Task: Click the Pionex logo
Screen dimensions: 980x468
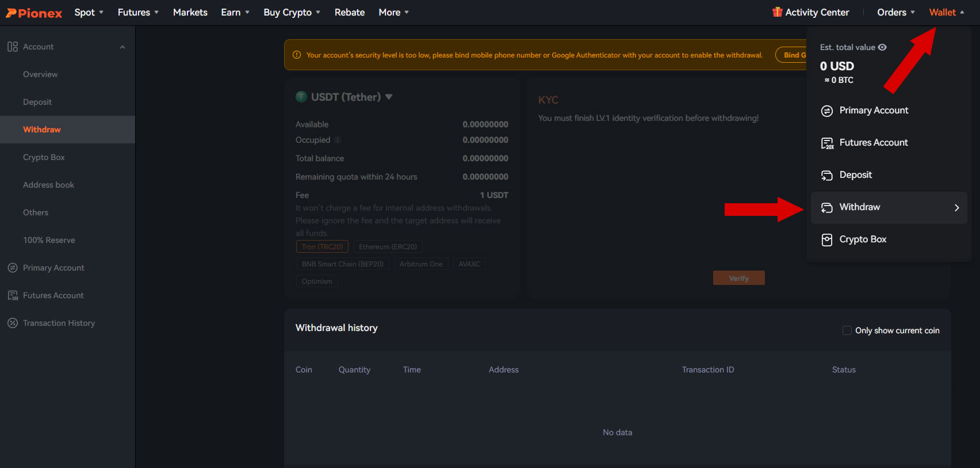Action: [34, 13]
